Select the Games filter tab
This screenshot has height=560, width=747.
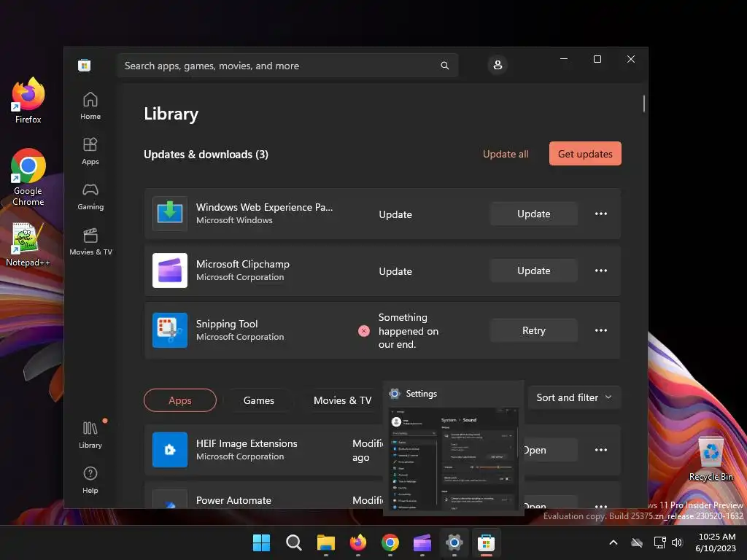pos(259,400)
